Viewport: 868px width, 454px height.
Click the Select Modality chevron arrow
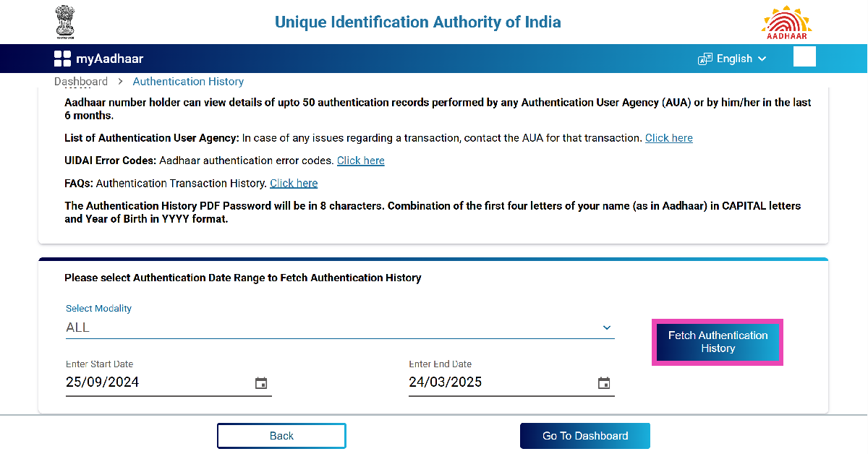click(606, 327)
